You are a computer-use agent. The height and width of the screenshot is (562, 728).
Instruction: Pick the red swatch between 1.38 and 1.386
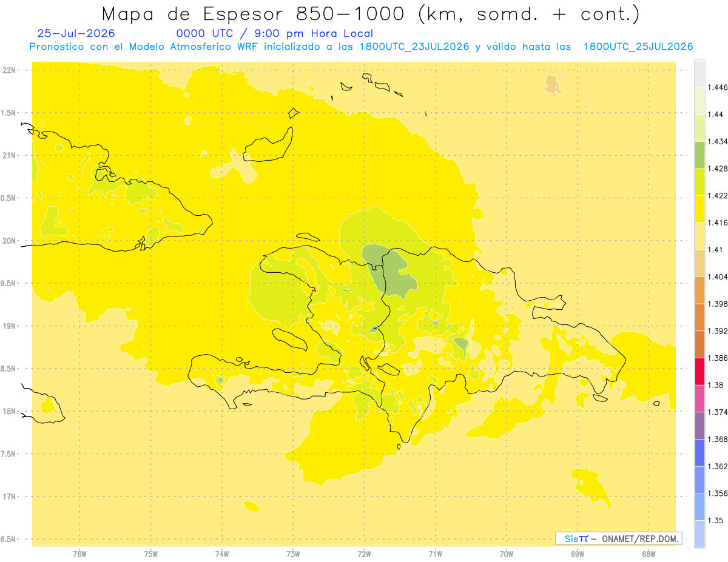pyautogui.click(x=699, y=372)
